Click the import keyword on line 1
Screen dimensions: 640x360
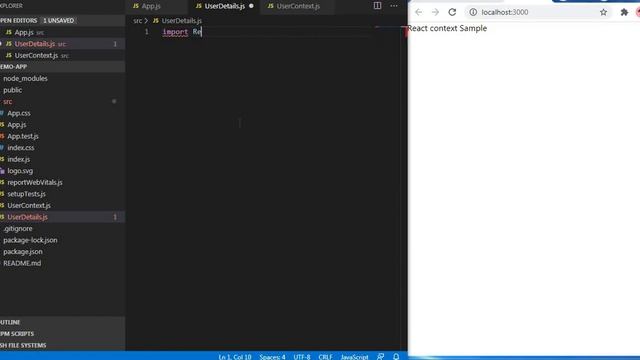[x=175, y=32]
